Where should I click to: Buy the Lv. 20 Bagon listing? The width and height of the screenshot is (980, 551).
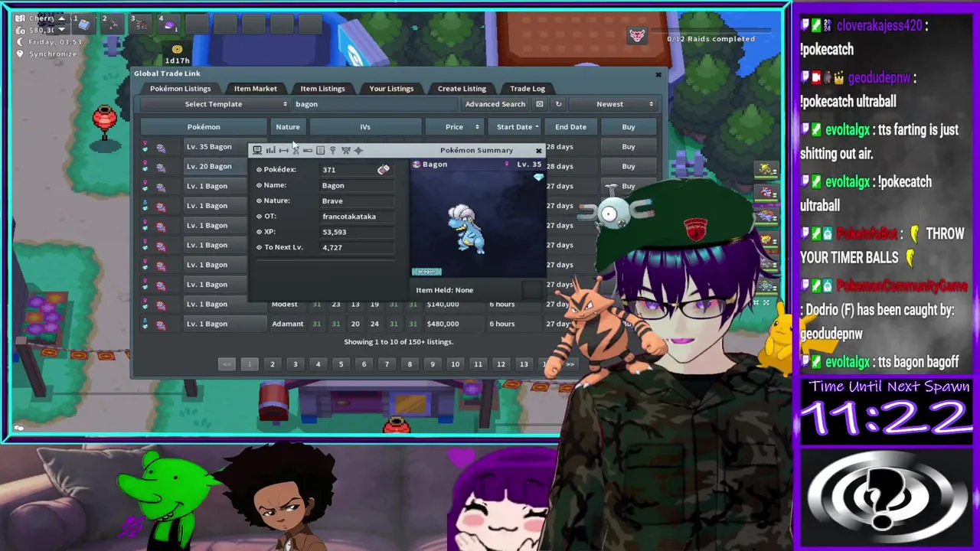click(x=629, y=166)
